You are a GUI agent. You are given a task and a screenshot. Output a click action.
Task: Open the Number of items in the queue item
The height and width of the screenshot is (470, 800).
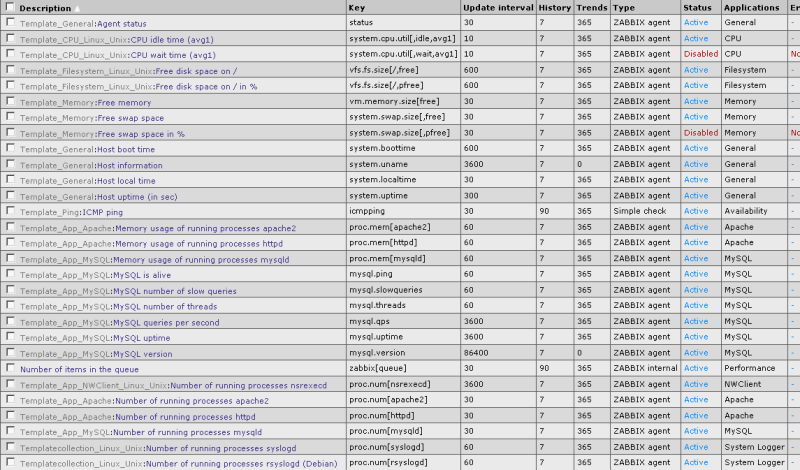tap(79, 369)
